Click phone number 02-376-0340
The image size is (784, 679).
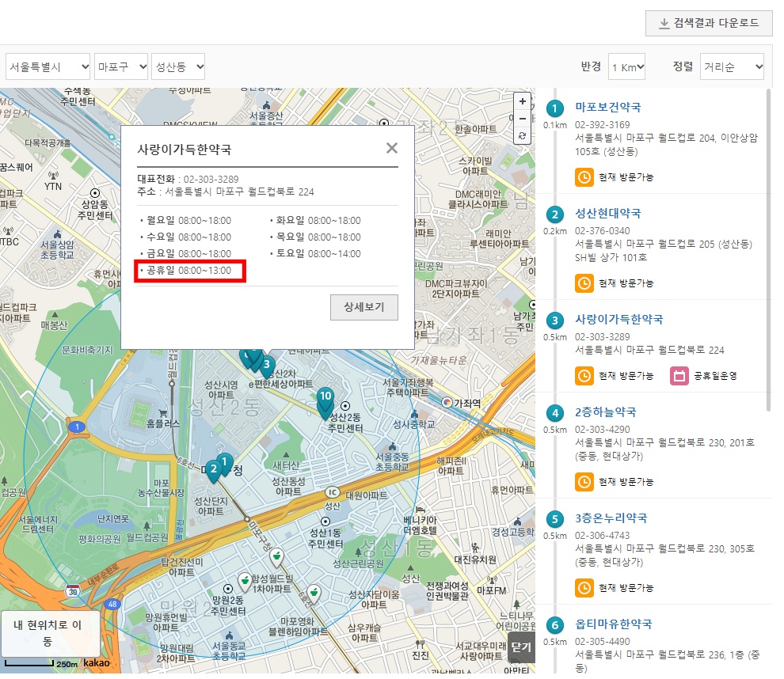coord(602,231)
